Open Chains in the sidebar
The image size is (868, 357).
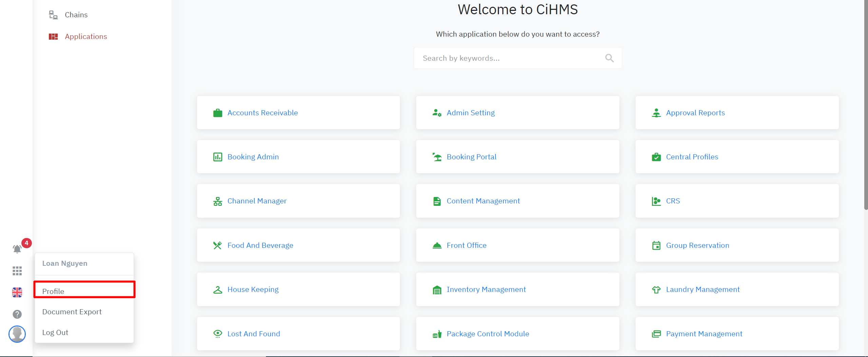tap(76, 15)
